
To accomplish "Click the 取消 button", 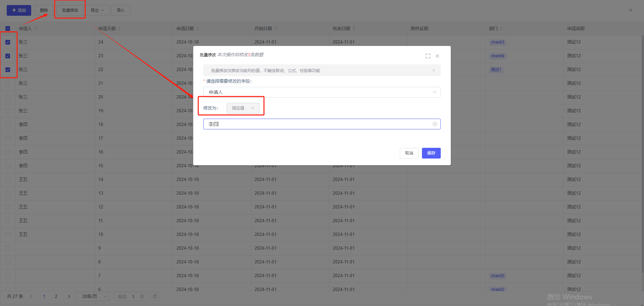I will (x=409, y=153).
